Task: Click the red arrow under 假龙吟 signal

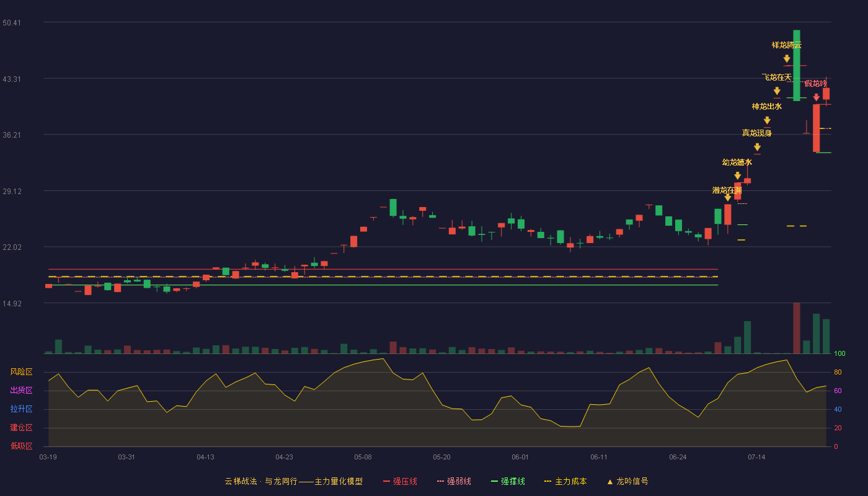Action: (816, 97)
